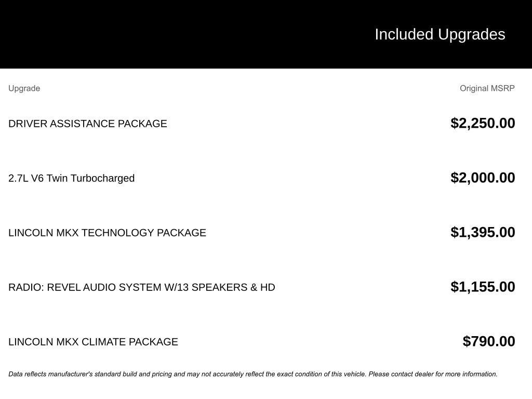Click the $1,155.00 price value
Image resolution: width=532 pixels, height=399 pixels.
pos(483,287)
